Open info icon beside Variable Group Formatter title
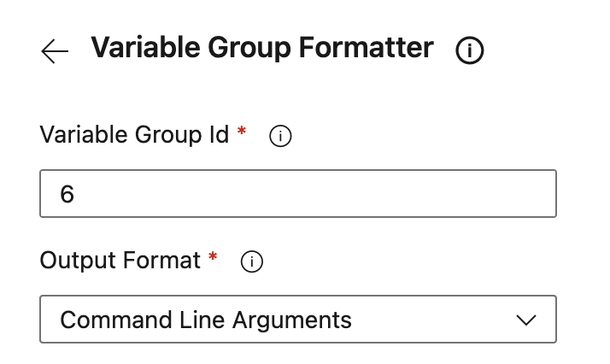 coord(470,51)
